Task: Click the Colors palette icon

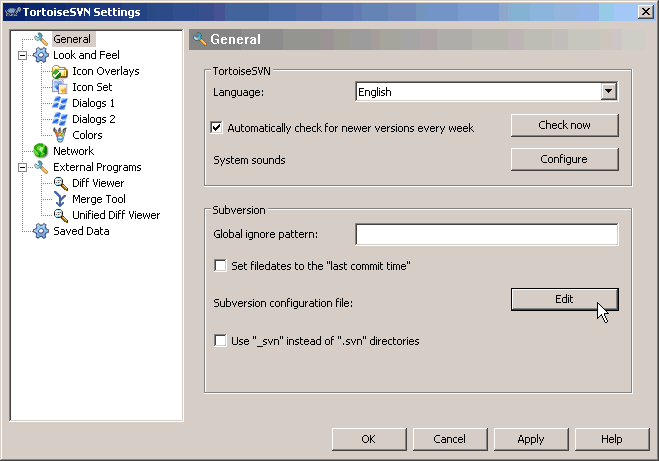Action: coord(60,135)
